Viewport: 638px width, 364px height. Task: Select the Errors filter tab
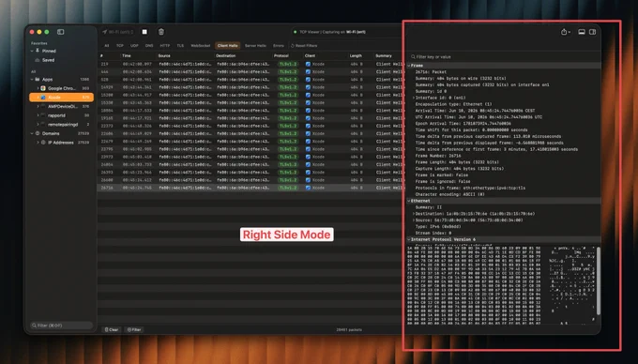click(279, 46)
